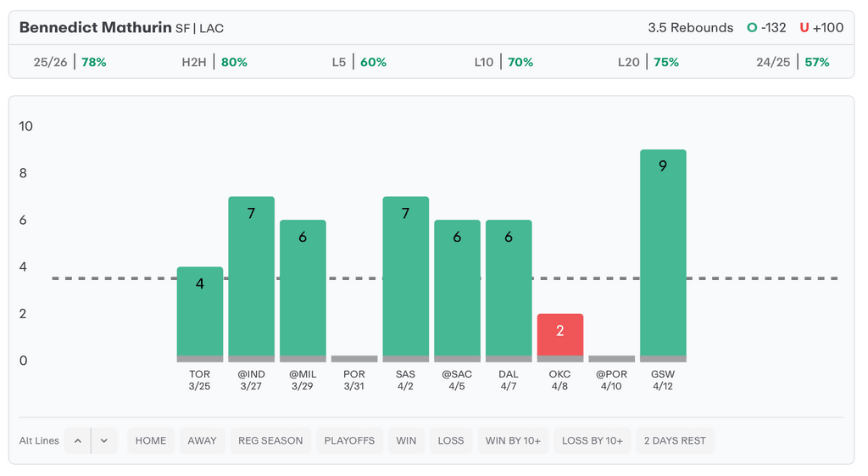
Task: Toggle the AWAY games filter
Action: coord(202,440)
